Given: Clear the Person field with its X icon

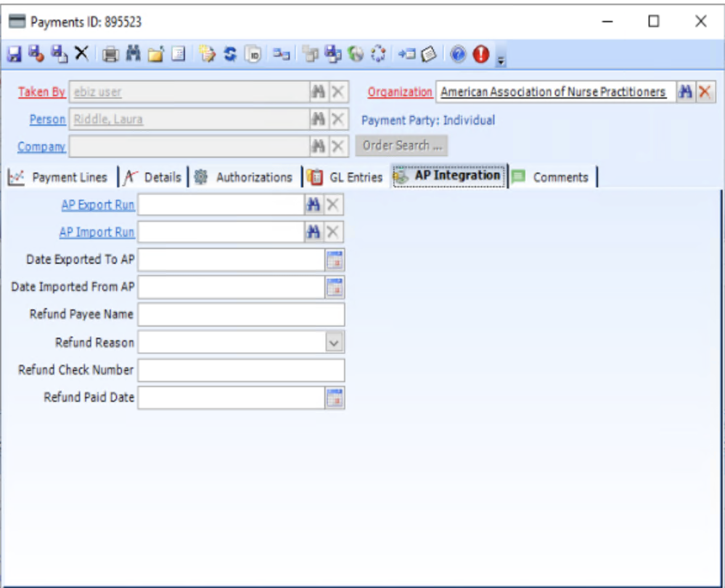Looking at the screenshot, I should (x=337, y=119).
